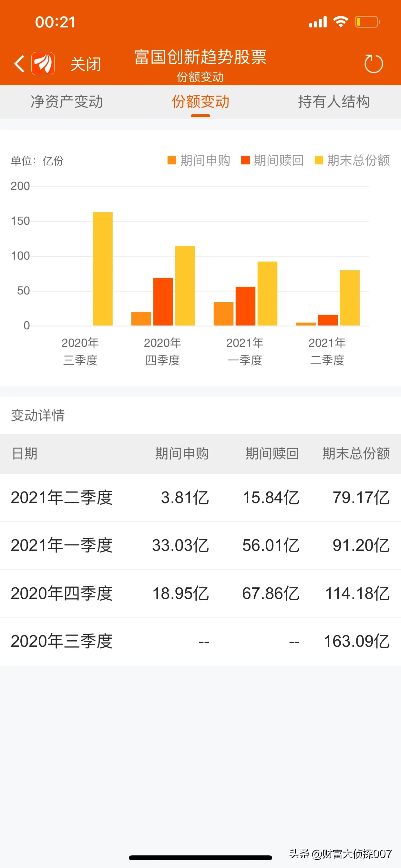
Task: Tap the 2020年三季度 yellow total-shares bar
Action: point(103,269)
